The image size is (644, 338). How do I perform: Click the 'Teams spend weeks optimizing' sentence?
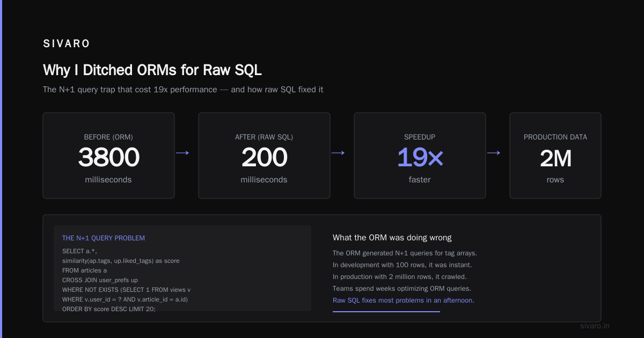402,289
